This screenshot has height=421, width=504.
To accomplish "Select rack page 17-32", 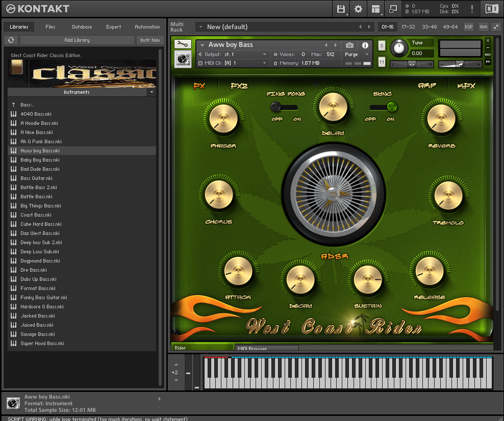I will tap(408, 27).
